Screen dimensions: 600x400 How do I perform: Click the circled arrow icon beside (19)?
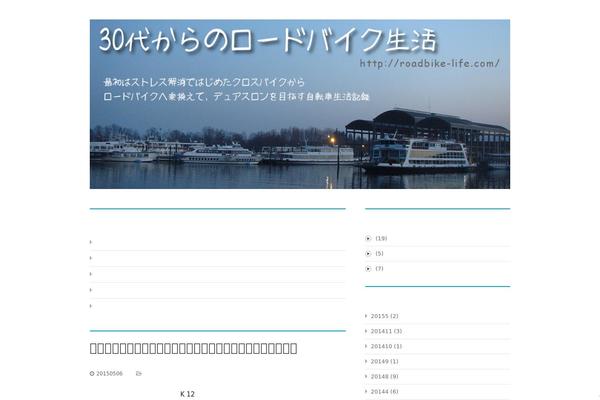368,238
